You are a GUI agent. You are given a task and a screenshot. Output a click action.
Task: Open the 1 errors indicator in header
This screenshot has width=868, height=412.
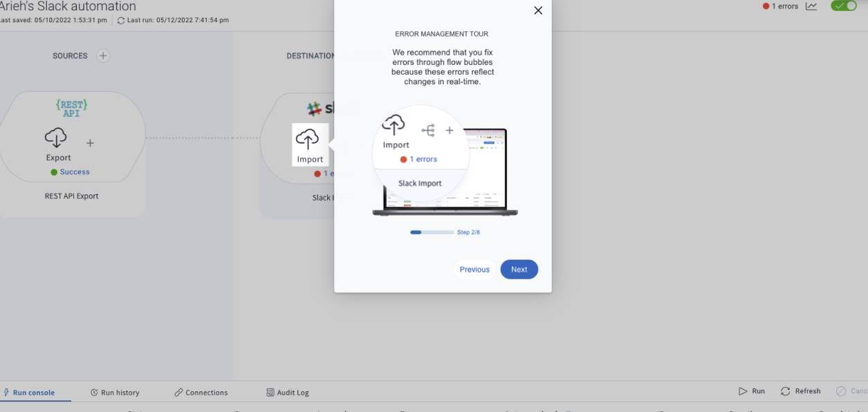coord(779,6)
